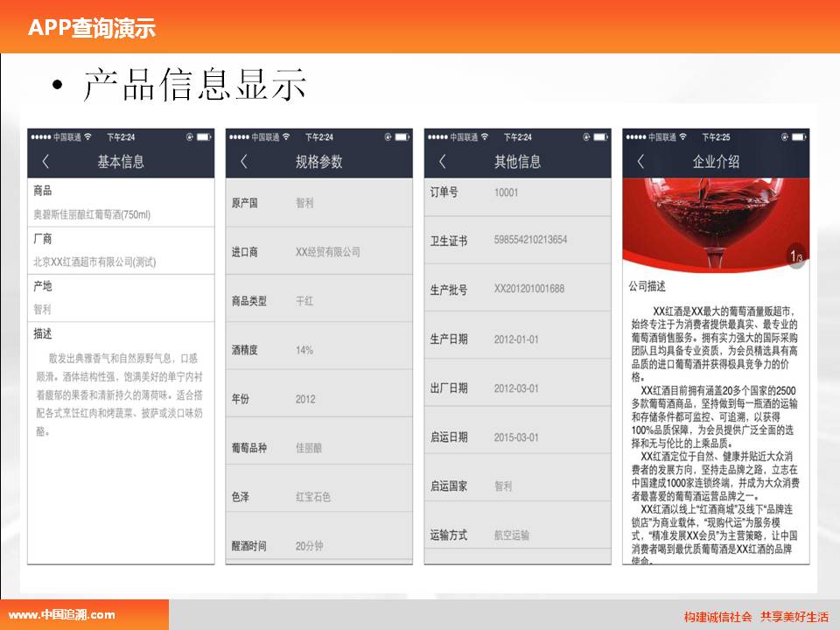This screenshot has height=630, width=840.
Task: Tap rotation lock icon on 企业介绍 phone
Action: coord(784,137)
